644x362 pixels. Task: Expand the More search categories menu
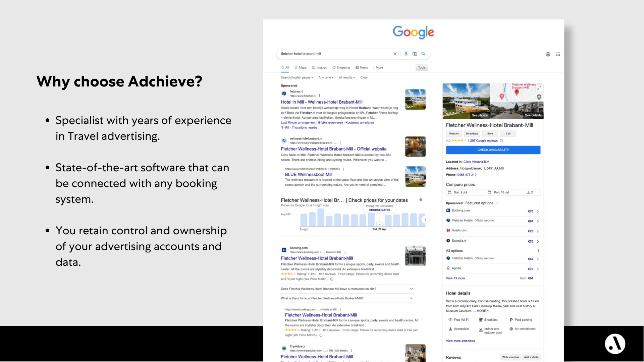(x=378, y=68)
